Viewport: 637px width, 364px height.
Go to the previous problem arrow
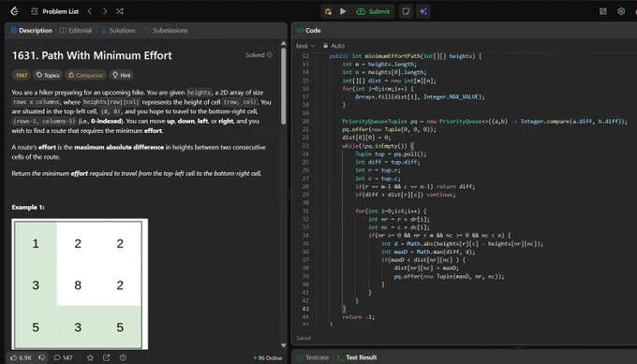(x=90, y=11)
